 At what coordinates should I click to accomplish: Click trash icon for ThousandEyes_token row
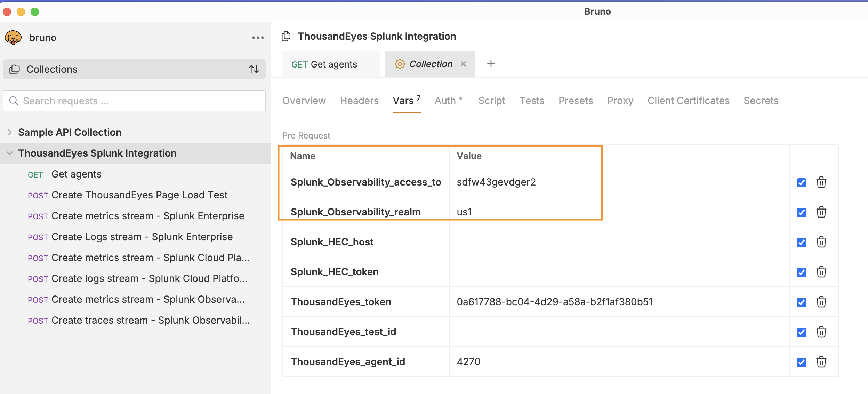pos(821,302)
